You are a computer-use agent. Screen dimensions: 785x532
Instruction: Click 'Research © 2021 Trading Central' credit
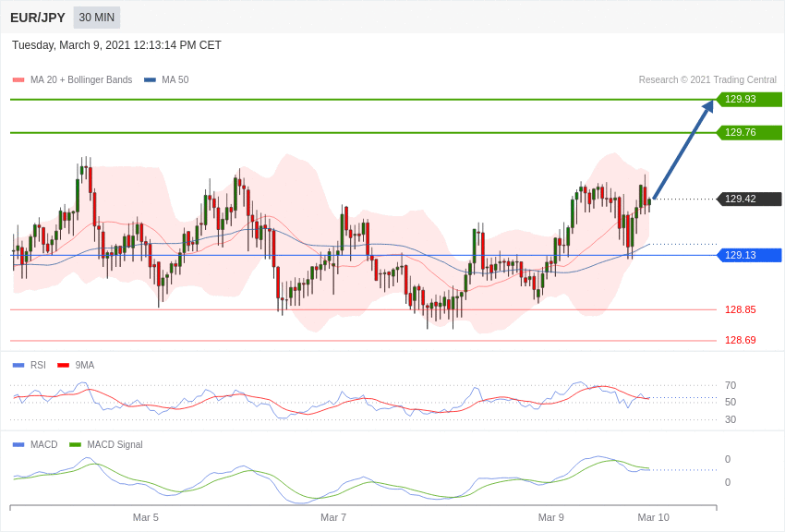tap(707, 79)
